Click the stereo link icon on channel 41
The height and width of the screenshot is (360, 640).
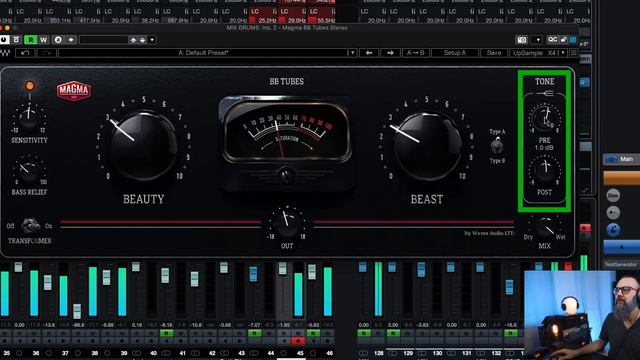pos(195,353)
